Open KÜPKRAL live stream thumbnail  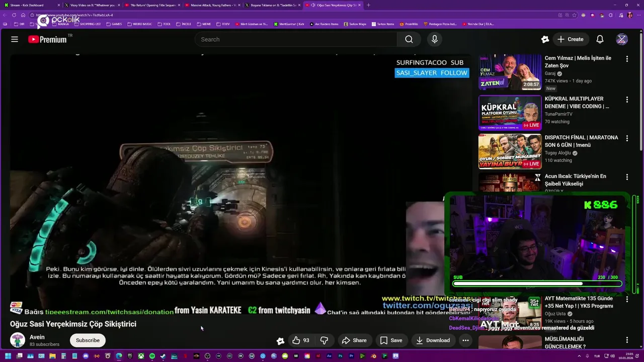(510, 113)
